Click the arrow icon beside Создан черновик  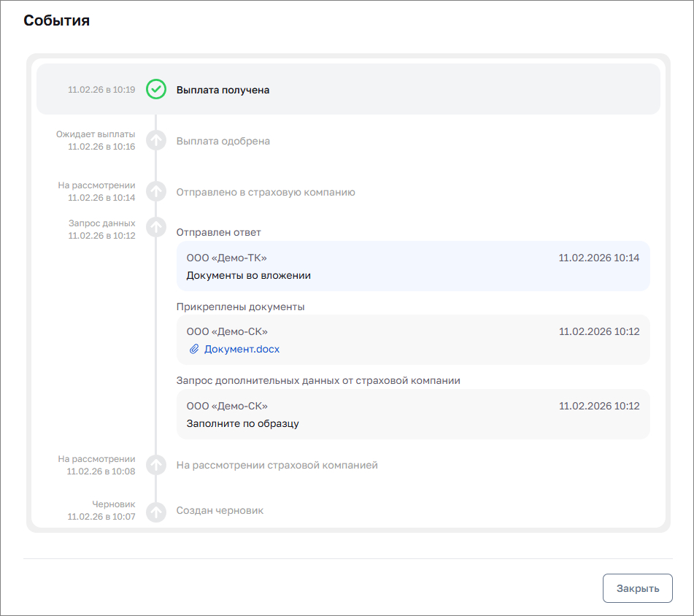tap(156, 512)
